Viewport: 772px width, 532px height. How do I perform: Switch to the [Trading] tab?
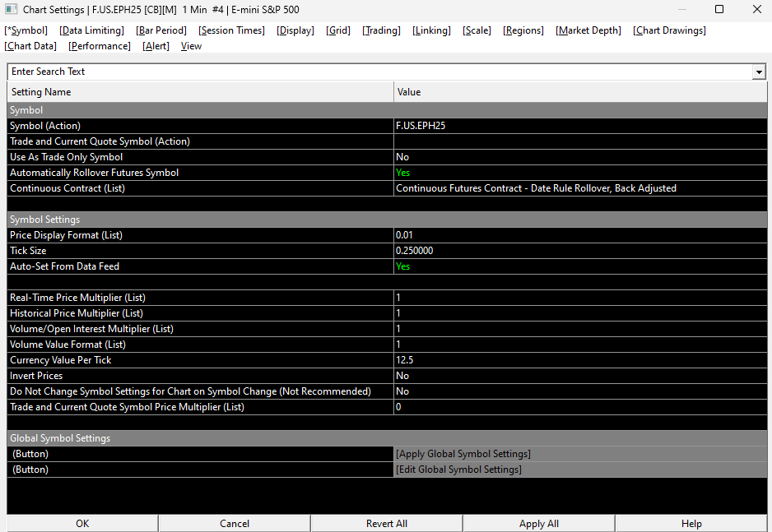pos(381,30)
